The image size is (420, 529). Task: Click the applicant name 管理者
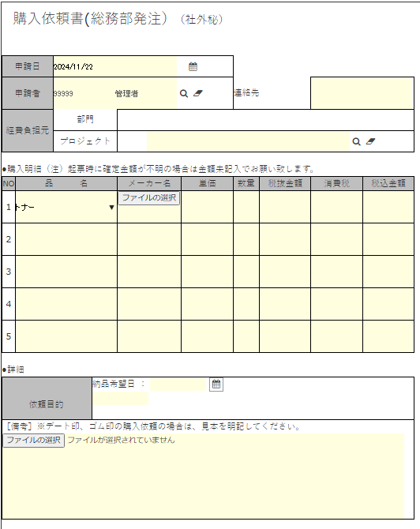pyautogui.click(x=126, y=93)
